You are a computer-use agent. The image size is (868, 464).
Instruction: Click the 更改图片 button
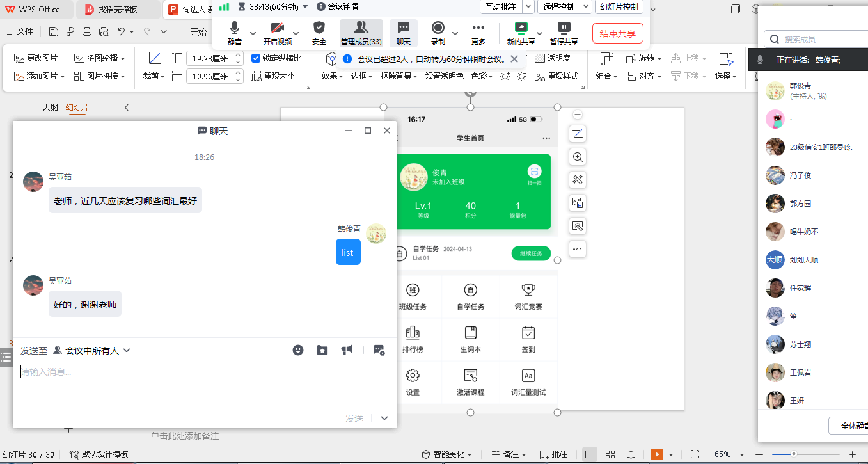click(x=36, y=58)
